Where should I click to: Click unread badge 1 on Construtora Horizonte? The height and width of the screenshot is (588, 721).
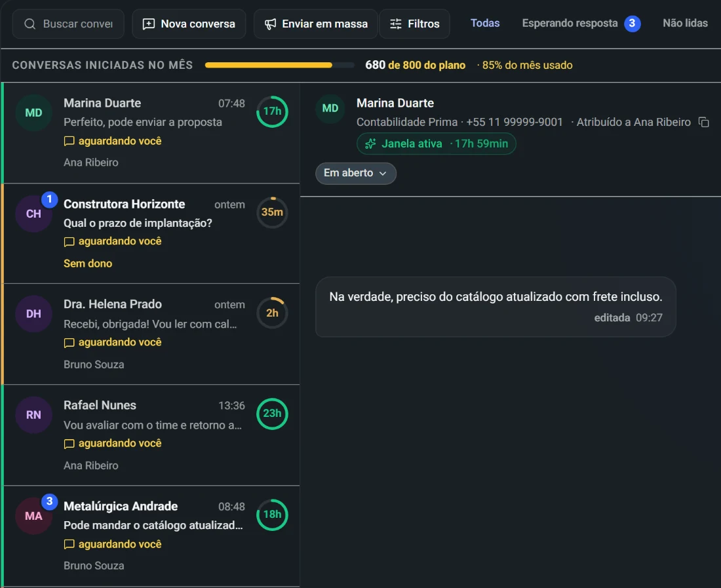tap(50, 199)
